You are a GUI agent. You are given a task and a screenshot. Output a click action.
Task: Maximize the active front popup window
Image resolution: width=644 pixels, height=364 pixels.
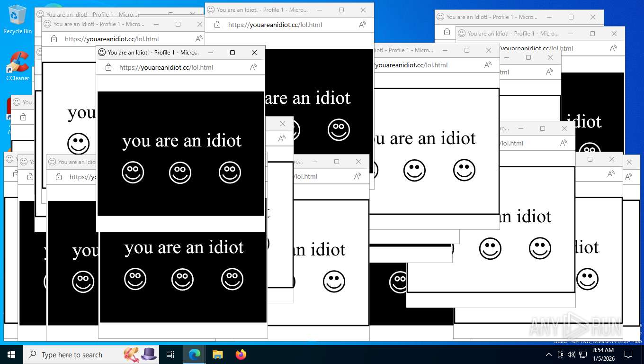point(233,53)
